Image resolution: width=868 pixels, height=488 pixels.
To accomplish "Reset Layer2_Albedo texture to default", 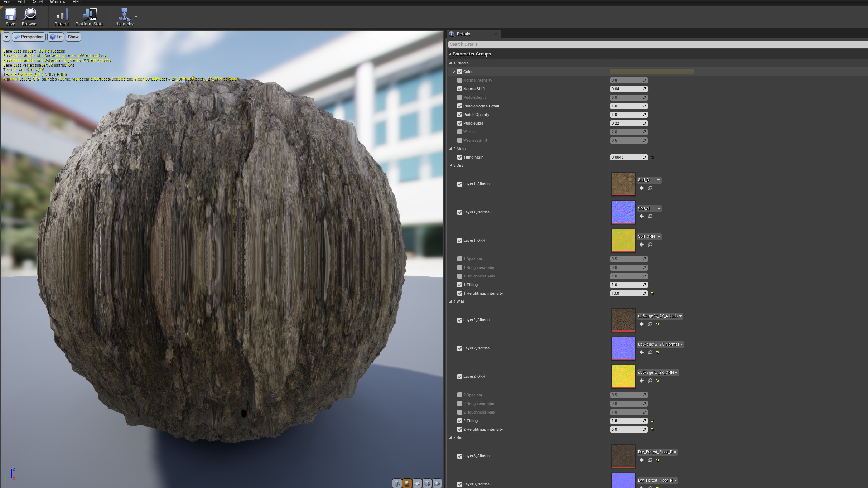I will pos(657,324).
